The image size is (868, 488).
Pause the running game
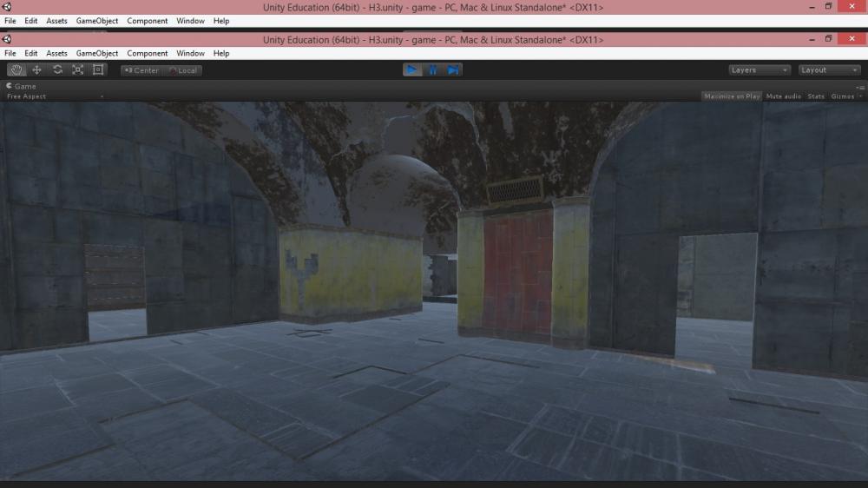432,69
